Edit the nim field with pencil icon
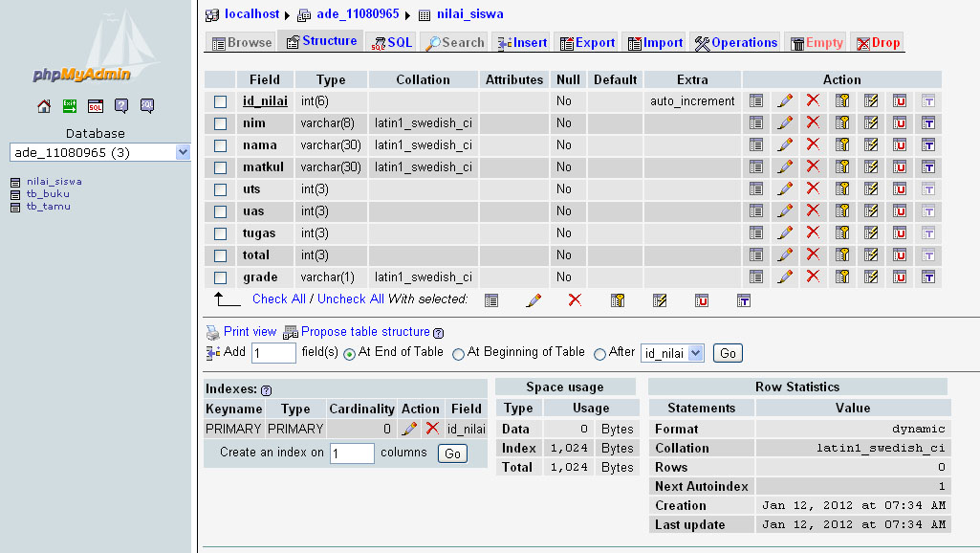The image size is (980, 553). click(x=785, y=122)
